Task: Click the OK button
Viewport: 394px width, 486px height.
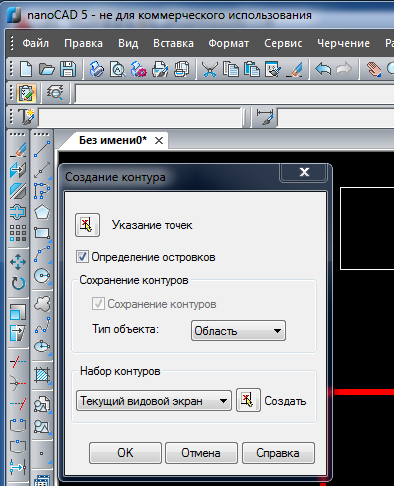Action: click(x=125, y=453)
